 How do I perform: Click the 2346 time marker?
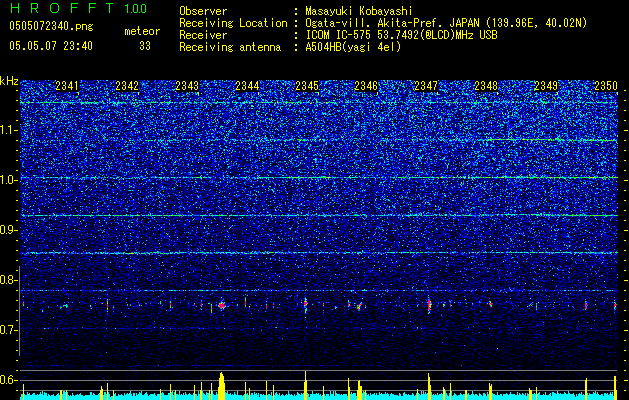pyautogui.click(x=366, y=86)
